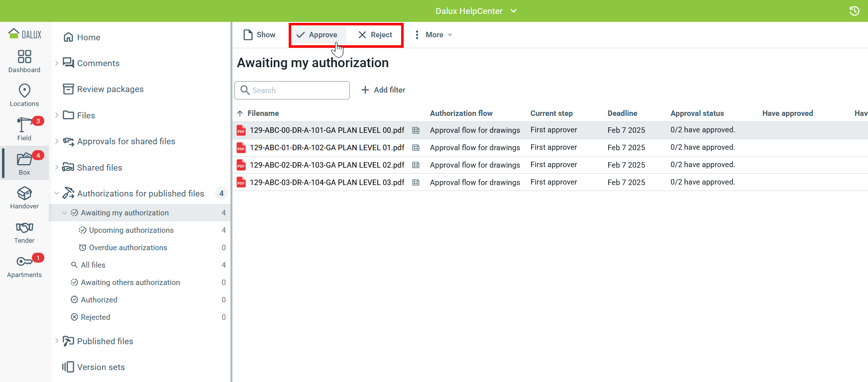This screenshot has width=868, height=382.
Task: Expand the Comments tree section
Action: tap(57, 63)
